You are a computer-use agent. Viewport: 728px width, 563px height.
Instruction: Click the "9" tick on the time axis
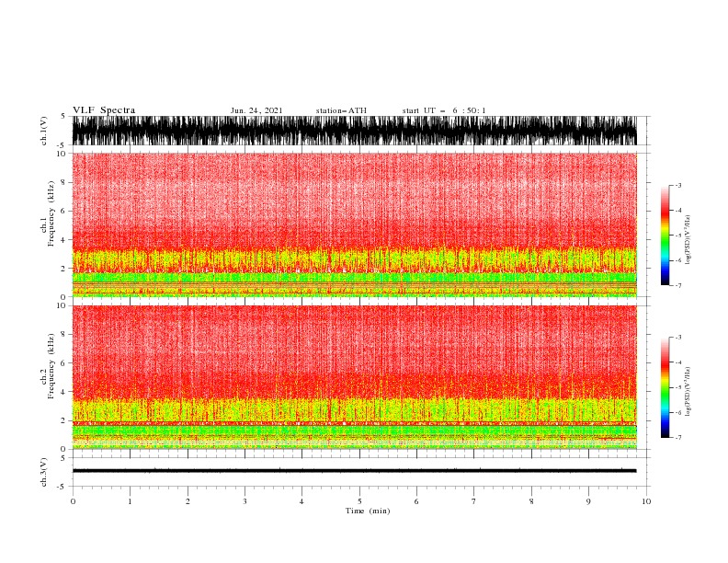coord(588,501)
